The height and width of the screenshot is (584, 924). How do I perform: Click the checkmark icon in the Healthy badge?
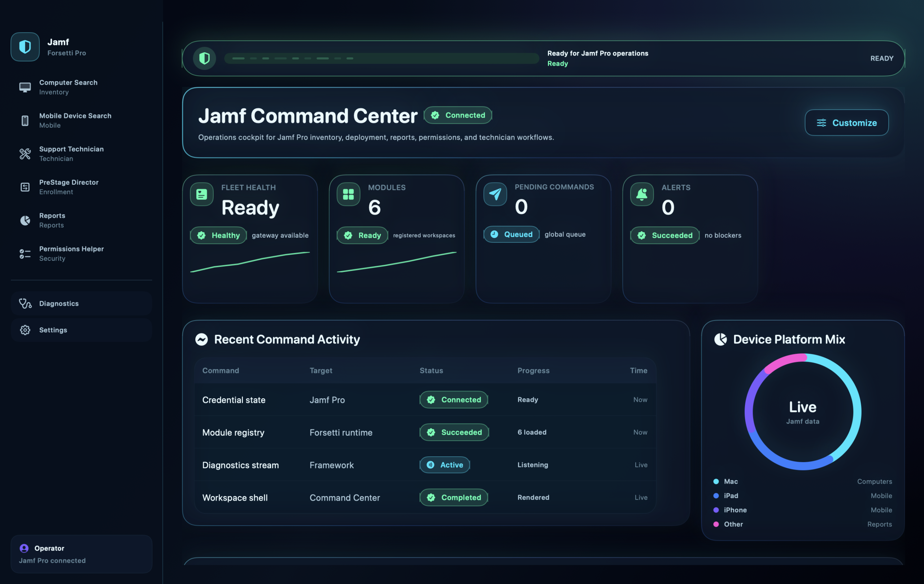click(201, 236)
